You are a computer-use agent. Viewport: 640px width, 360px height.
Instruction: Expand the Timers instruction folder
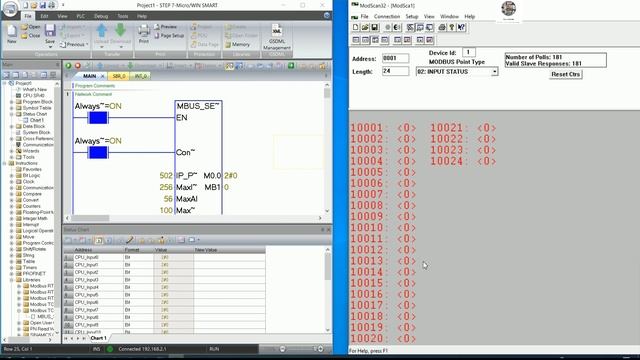(12, 267)
